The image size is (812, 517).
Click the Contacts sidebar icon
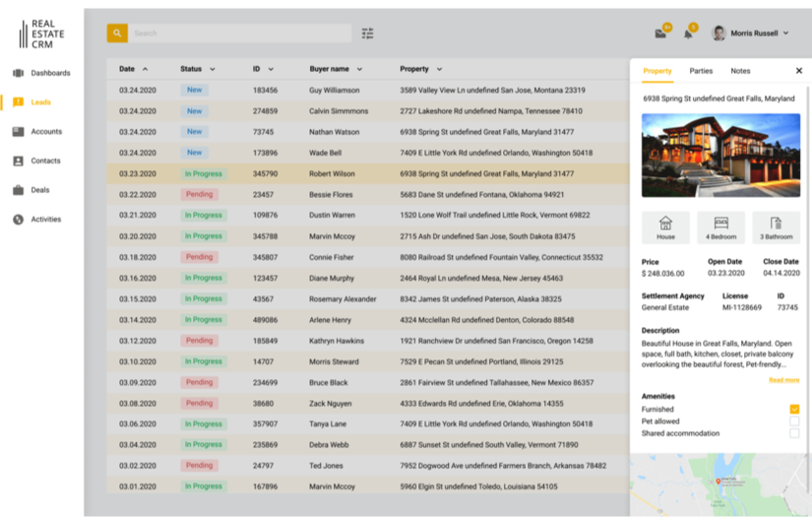click(x=18, y=162)
